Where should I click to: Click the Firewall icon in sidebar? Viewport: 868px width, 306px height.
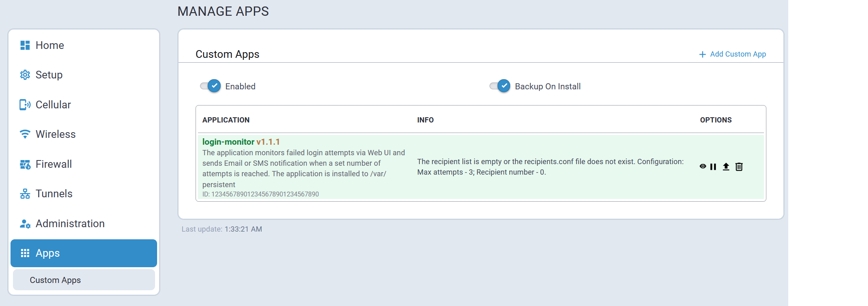click(x=25, y=164)
